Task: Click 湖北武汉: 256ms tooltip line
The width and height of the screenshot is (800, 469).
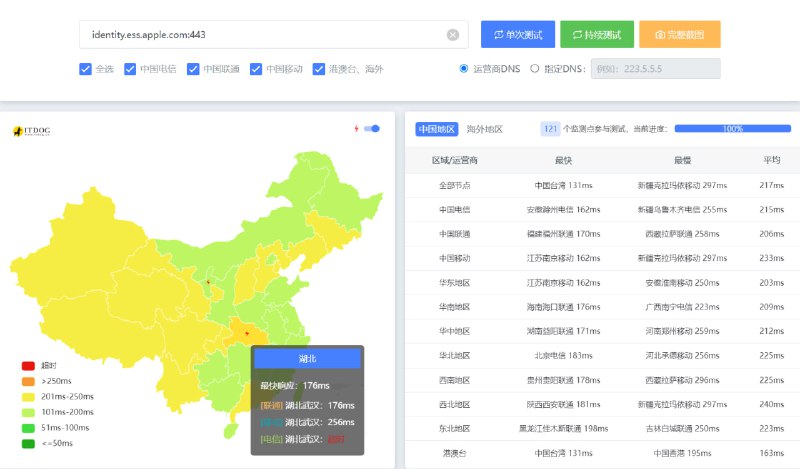Action: pos(307,422)
